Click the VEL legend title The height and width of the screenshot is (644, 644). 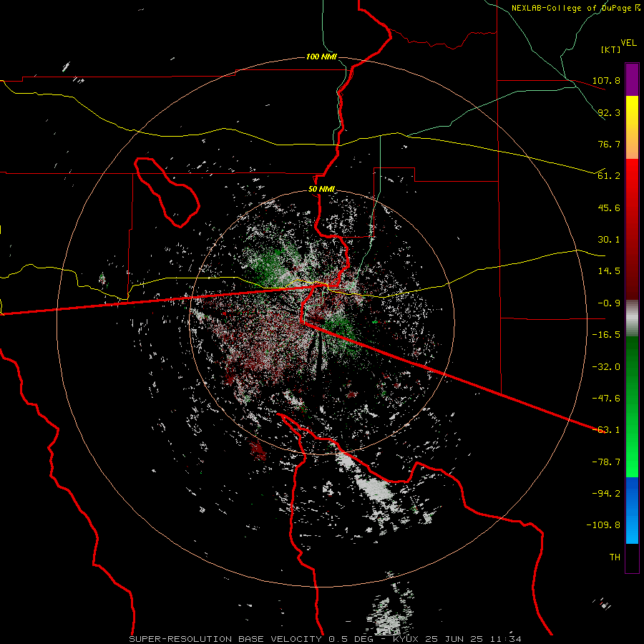tap(628, 43)
